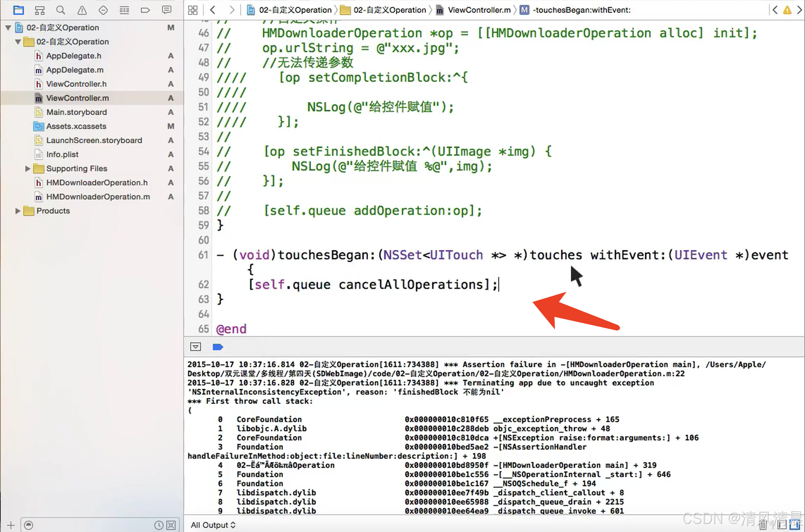Hide the debug area with toggle button
Image resolution: width=805 pixels, height=532 pixels.
196,347
